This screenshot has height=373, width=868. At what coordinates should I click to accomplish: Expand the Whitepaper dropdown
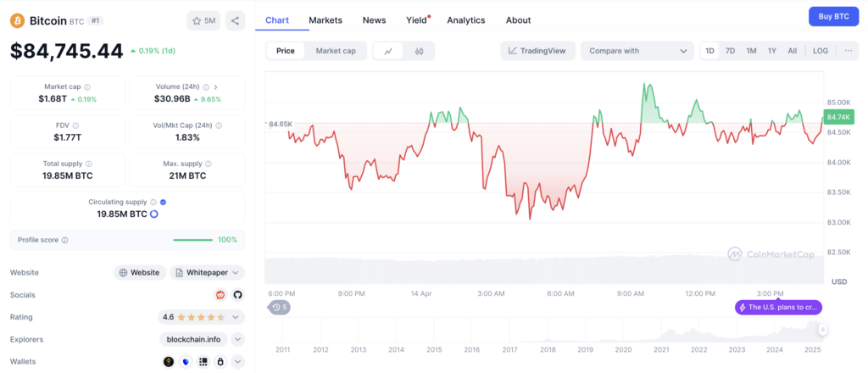pyautogui.click(x=208, y=272)
